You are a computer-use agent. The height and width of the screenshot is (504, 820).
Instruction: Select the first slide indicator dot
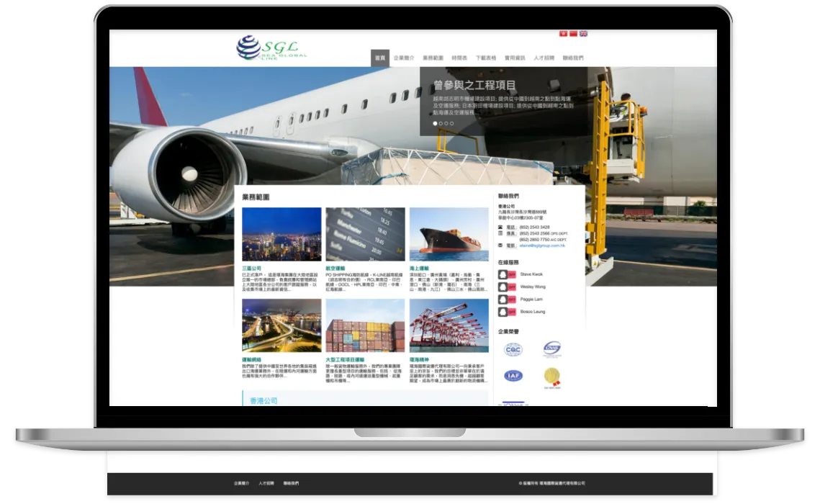click(435, 123)
